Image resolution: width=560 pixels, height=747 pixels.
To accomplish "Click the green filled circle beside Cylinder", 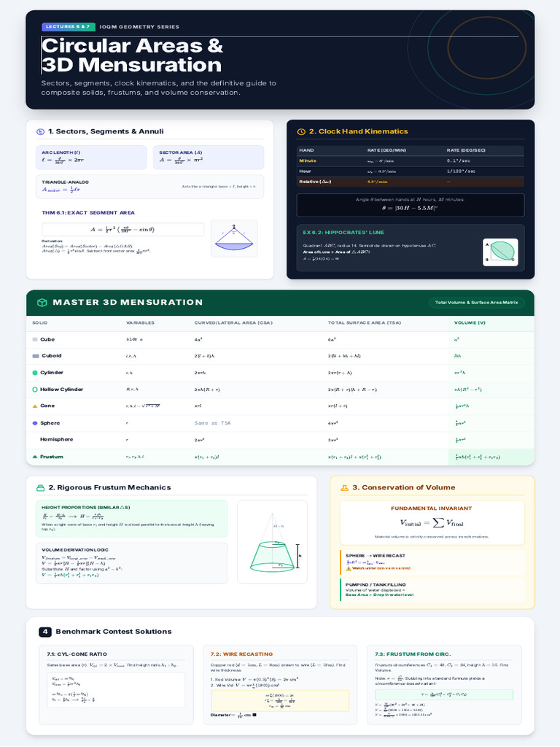I will (x=35, y=373).
